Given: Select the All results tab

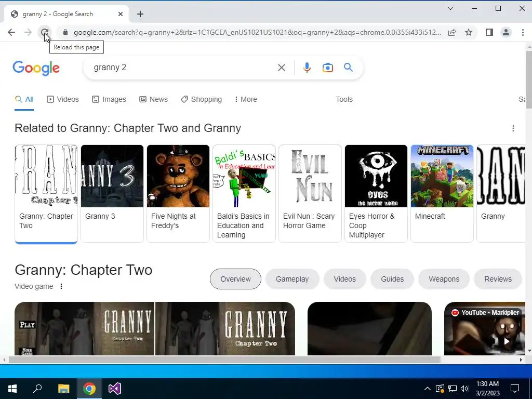Looking at the screenshot, I should [x=24, y=99].
